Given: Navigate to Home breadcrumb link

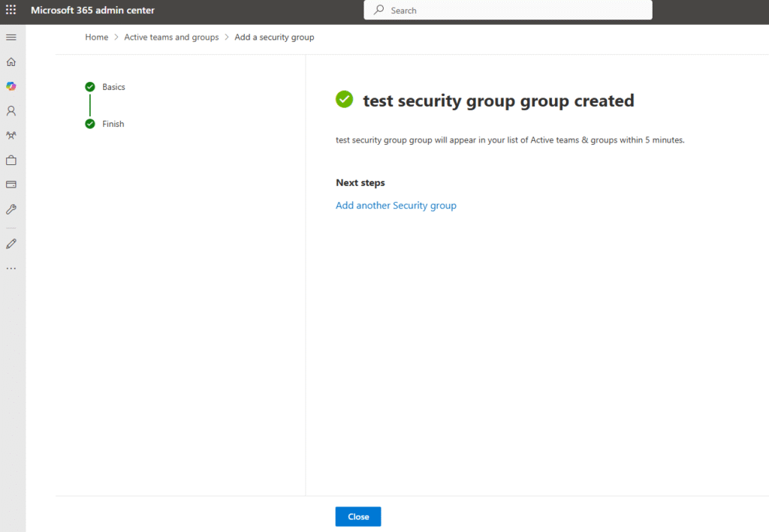Looking at the screenshot, I should coord(96,38).
